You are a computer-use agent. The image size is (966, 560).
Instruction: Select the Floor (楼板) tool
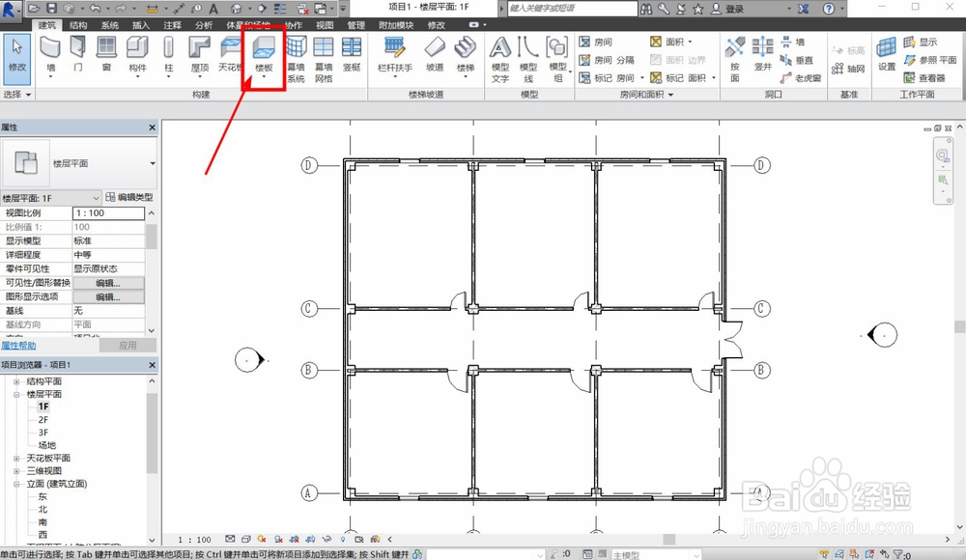click(264, 55)
